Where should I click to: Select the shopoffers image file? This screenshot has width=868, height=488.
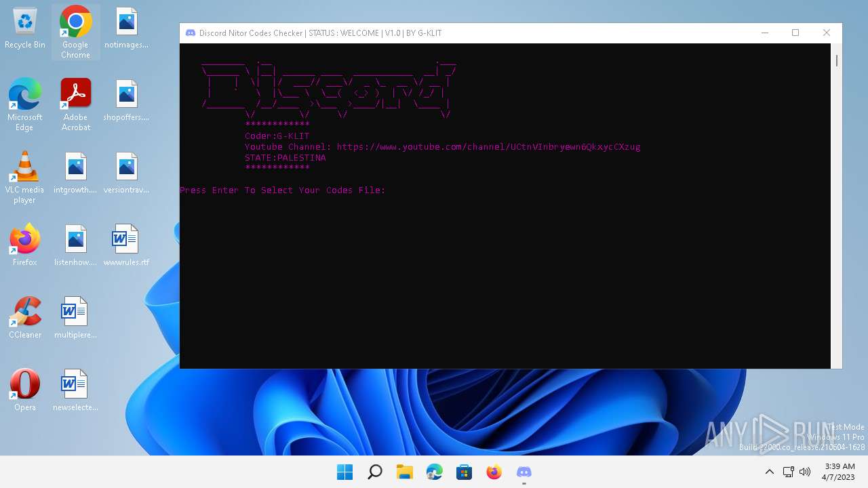tap(126, 101)
